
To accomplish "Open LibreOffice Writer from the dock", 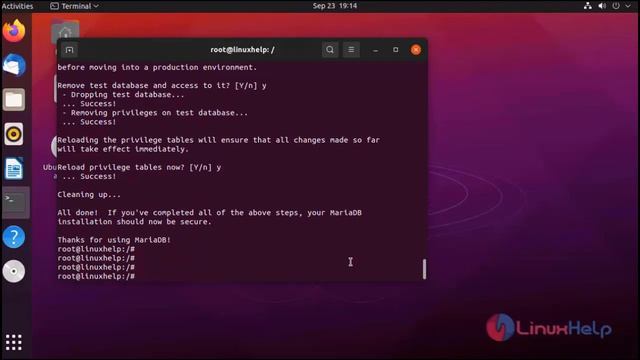I will click(14, 168).
